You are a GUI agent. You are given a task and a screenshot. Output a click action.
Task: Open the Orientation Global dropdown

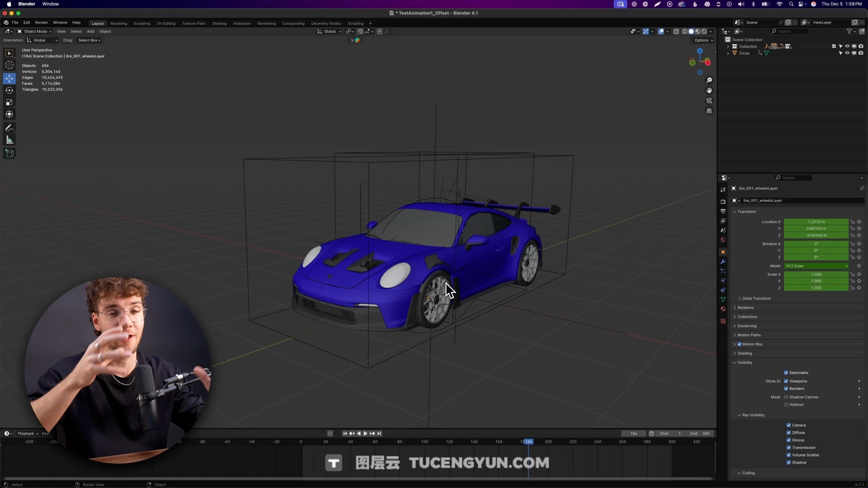click(42, 40)
